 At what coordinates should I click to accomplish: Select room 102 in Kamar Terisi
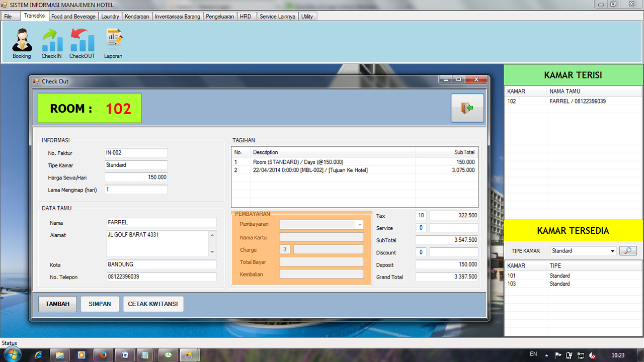(x=574, y=101)
